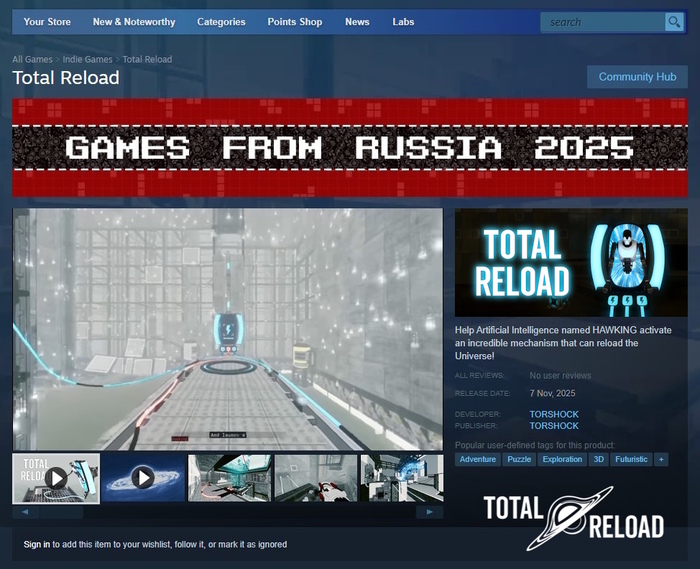Click the plus button to add tags
The width and height of the screenshot is (700, 569).
tap(661, 459)
